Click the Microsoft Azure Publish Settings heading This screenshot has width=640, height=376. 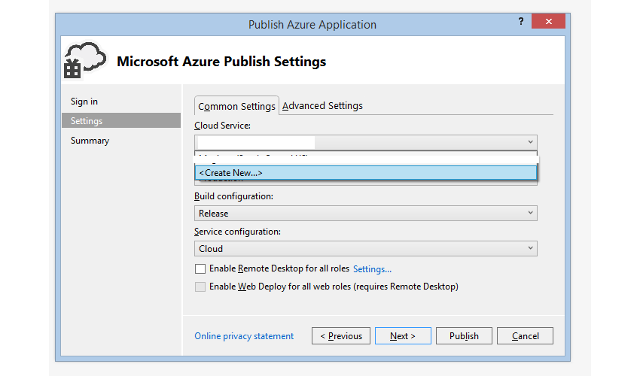coord(221,62)
